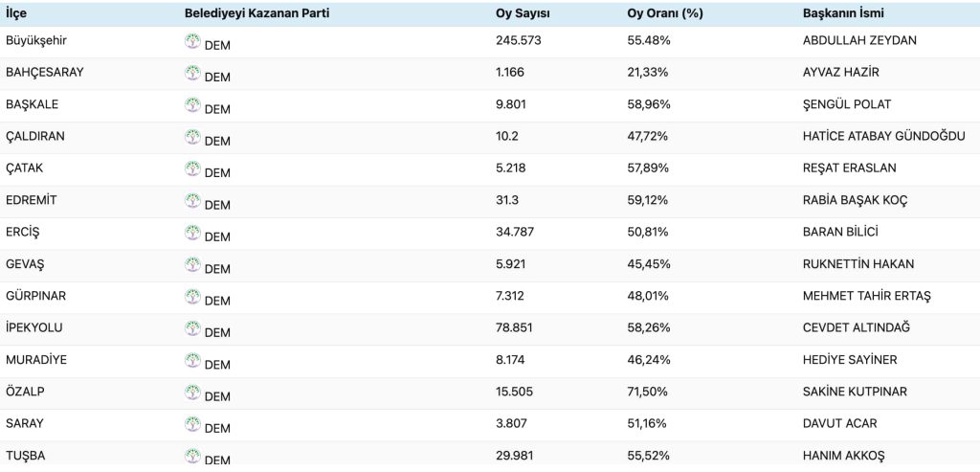Select the Oy Sayısı column header
Screen dimensions: 980x472
pos(523,14)
